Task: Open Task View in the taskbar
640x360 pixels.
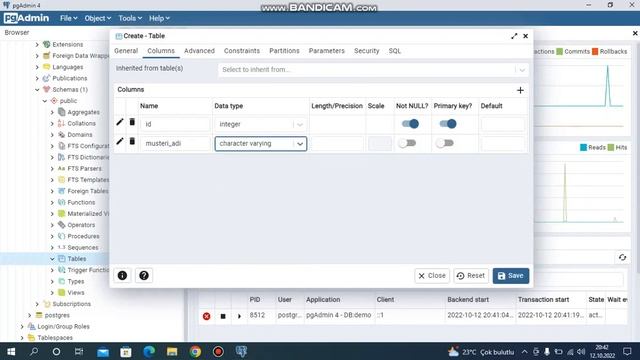Action: [x=79, y=351]
